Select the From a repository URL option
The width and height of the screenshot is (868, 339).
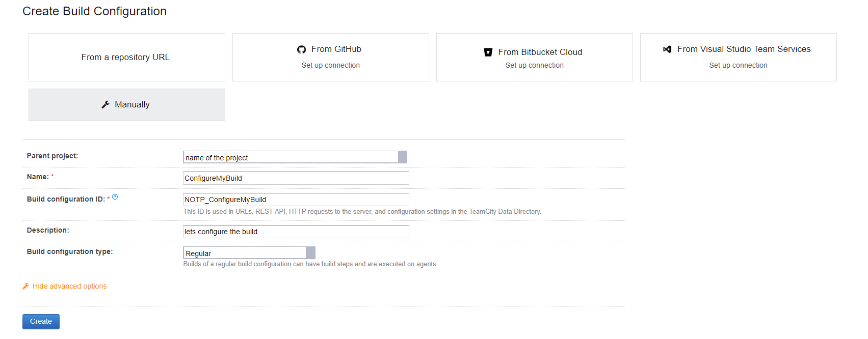(126, 57)
